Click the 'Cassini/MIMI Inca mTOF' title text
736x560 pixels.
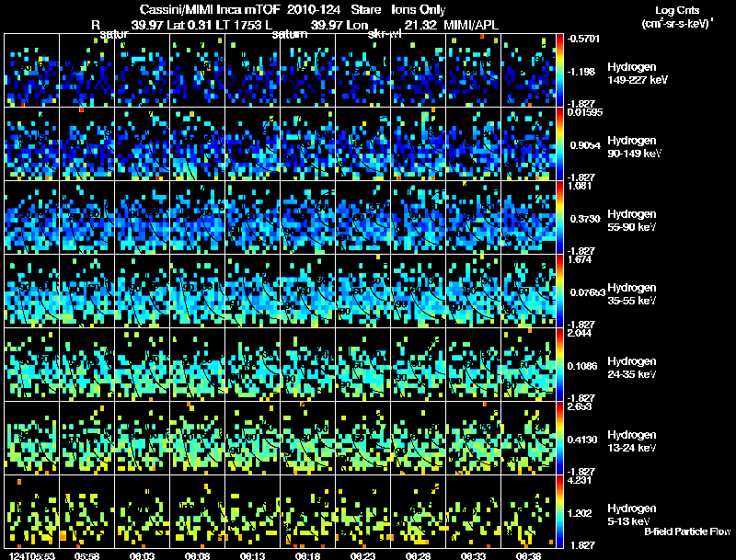tap(210, 9)
